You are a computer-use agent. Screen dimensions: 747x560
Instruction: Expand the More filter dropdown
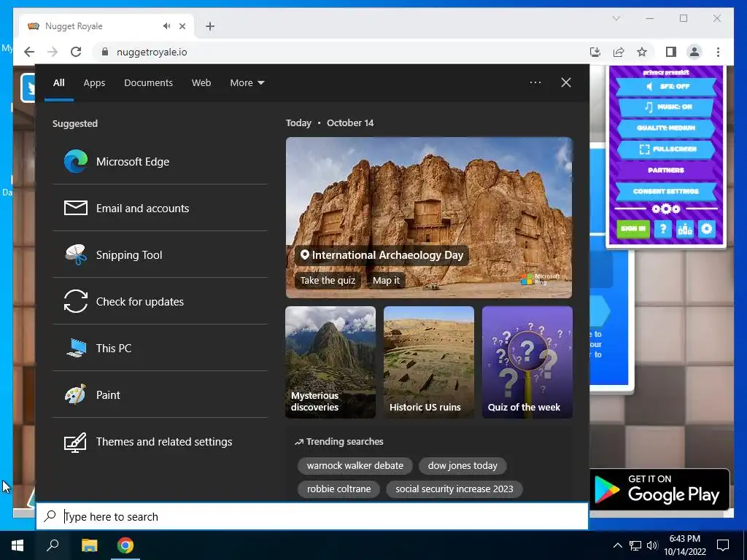coord(247,83)
